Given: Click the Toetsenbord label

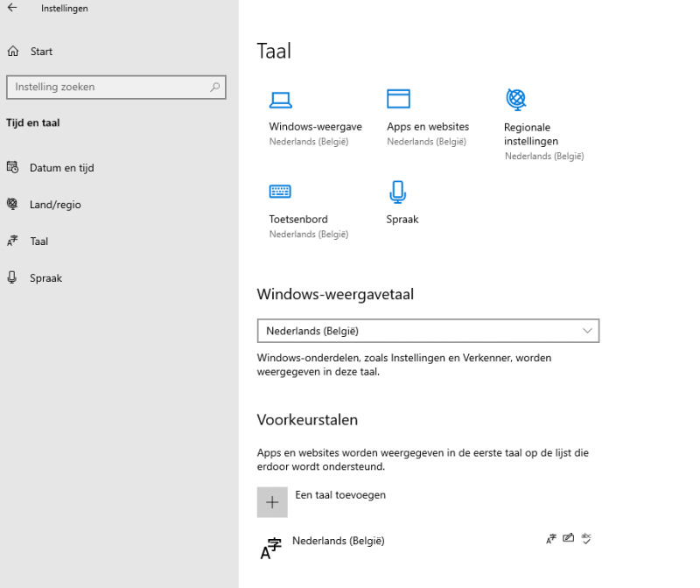Looking at the screenshot, I should (x=298, y=220).
